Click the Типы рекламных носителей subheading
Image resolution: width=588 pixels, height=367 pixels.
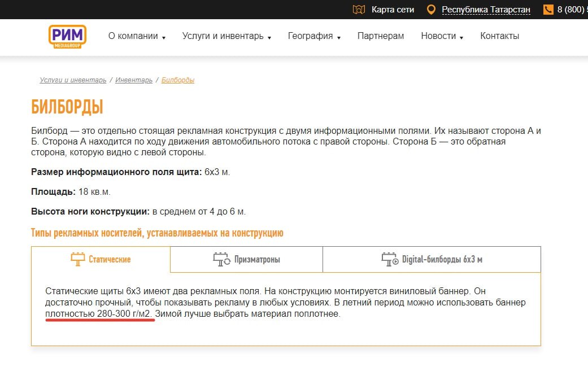[157, 233]
